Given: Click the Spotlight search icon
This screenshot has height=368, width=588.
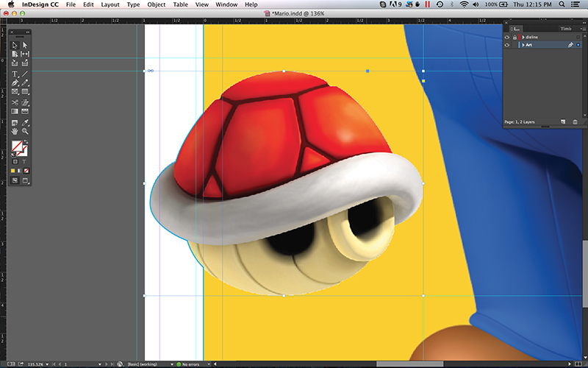Looking at the screenshot, I should (x=562, y=4).
